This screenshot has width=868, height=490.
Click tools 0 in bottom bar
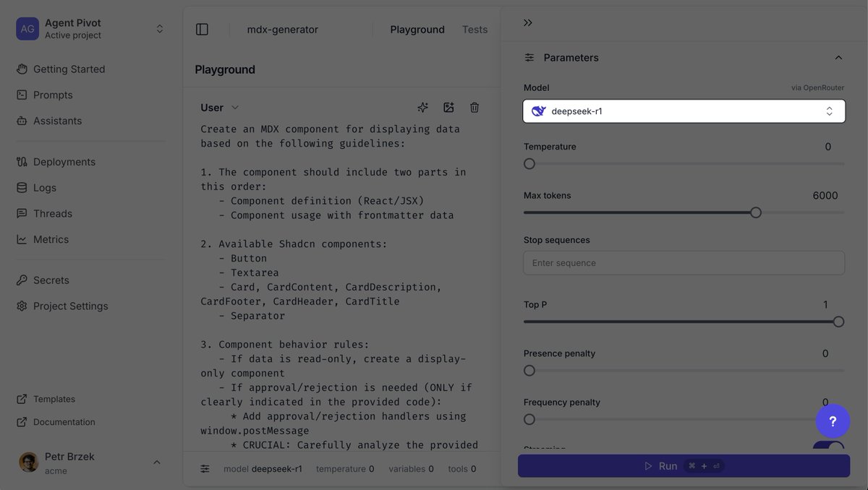461,469
